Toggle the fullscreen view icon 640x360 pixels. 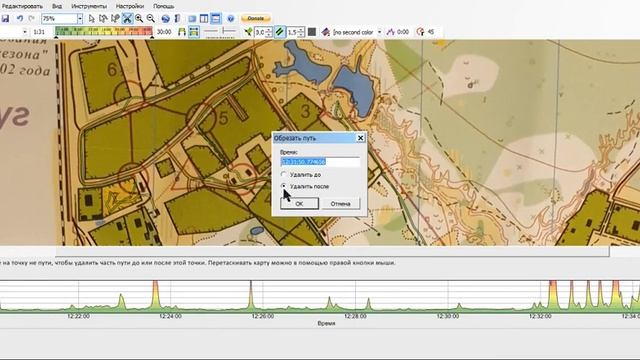coord(192,19)
